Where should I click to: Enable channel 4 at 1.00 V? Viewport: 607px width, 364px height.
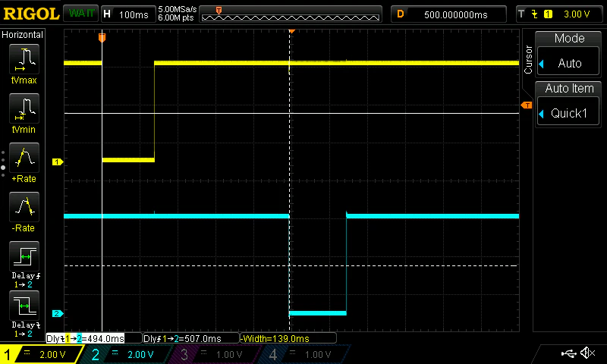(305, 354)
